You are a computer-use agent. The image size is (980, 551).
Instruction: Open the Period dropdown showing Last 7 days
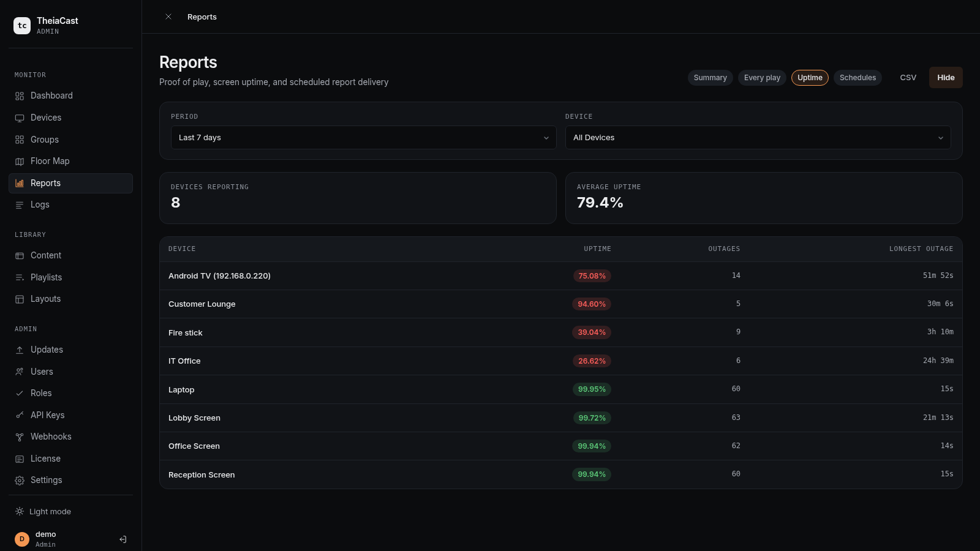(364, 138)
